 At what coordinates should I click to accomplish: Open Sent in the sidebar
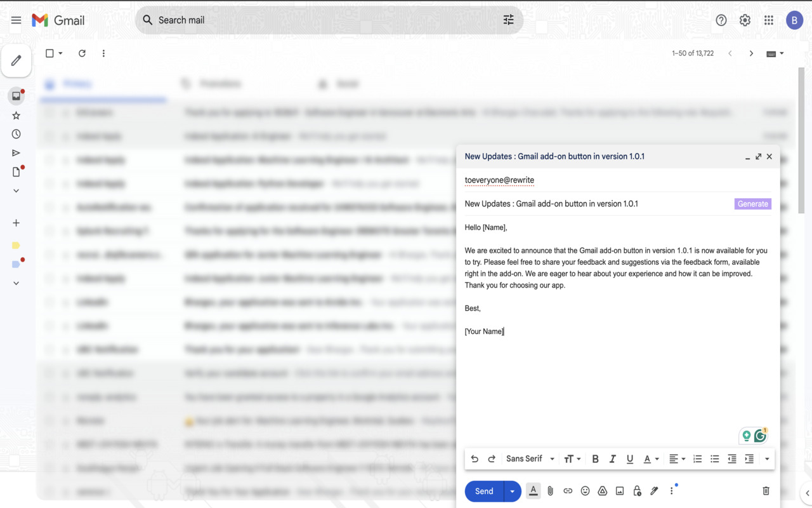[x=16, y=153]
